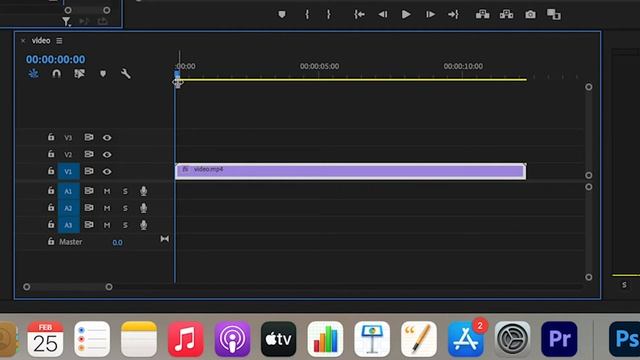Toggle lock on audio track A1
Image resolution: width=640 pixels, height=360 pixels.
(51, 190)
